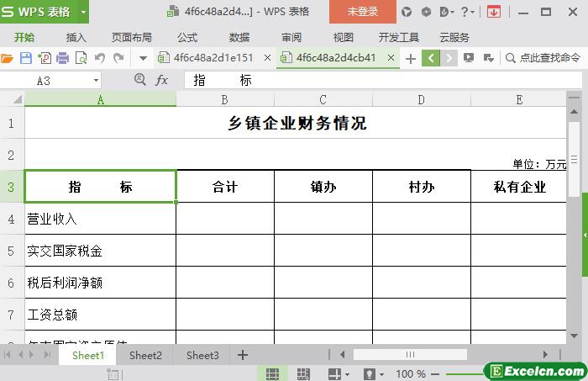The height and width of the screenshot is (381, 588).
Task: Expand the Name Box dropdown arrow
Action: tap(96, 81)
